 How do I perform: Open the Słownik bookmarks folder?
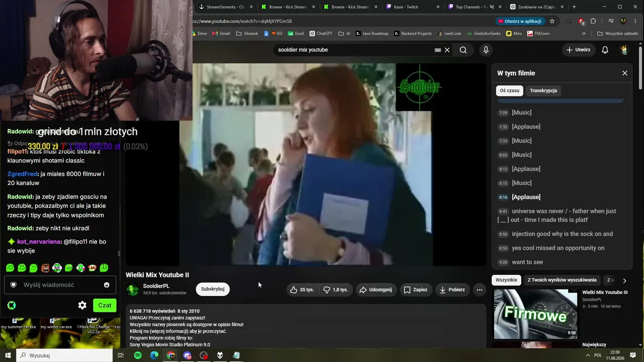(247, 34)
